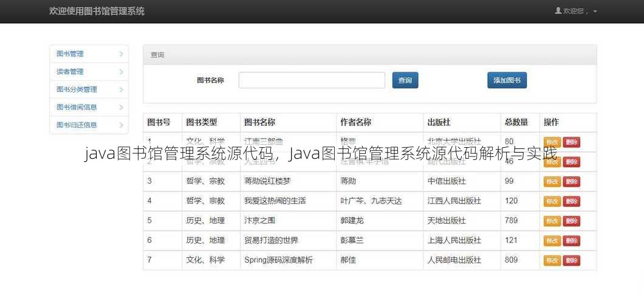Click the blue 查询 search button
Image resolution: width=644 pixels, height=298 pixels.
(x=405, y=80)
